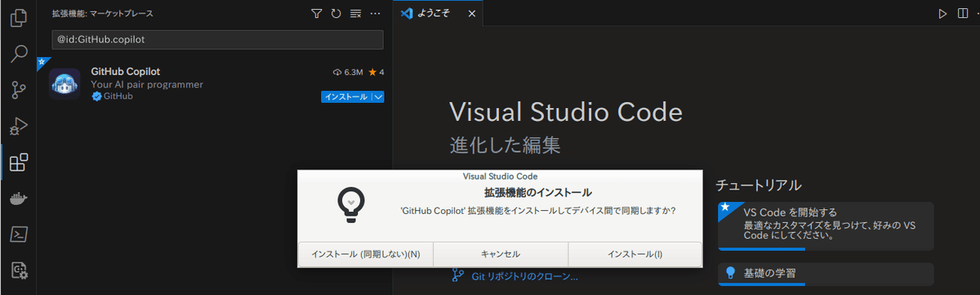Image resolution: width=980 pixels, height=295 pixels.
Task: Open the Search view in activity bar
Action: pos(18,55)
